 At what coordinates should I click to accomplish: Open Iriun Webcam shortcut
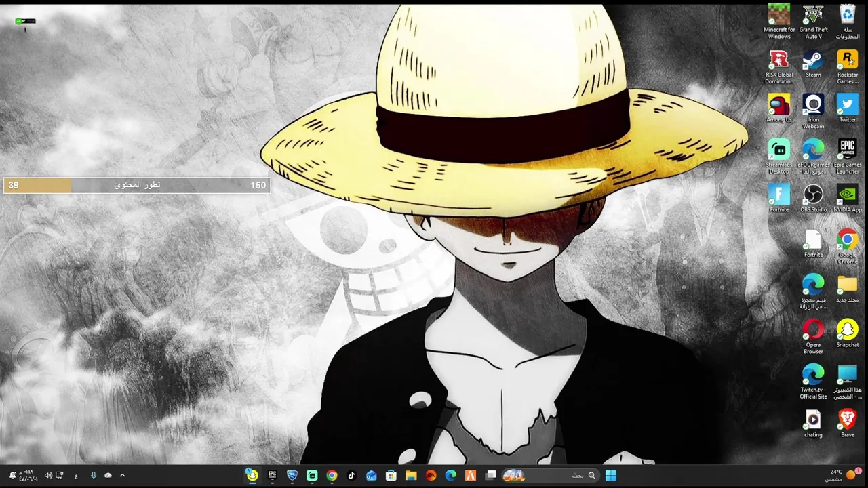coord(813,112)
